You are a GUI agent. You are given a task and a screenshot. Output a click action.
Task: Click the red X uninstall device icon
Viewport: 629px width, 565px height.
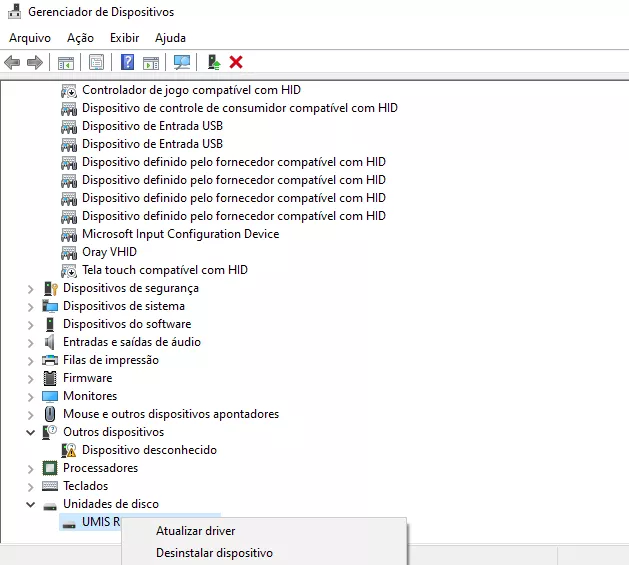(236, 62)
